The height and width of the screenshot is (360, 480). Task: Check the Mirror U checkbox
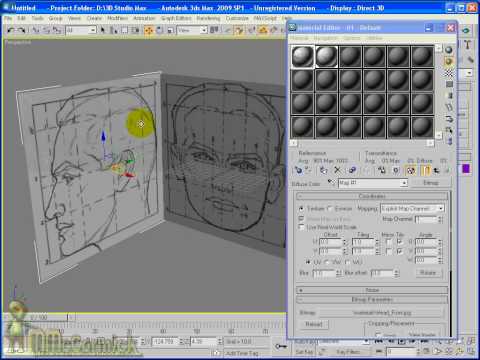point(388,242)
